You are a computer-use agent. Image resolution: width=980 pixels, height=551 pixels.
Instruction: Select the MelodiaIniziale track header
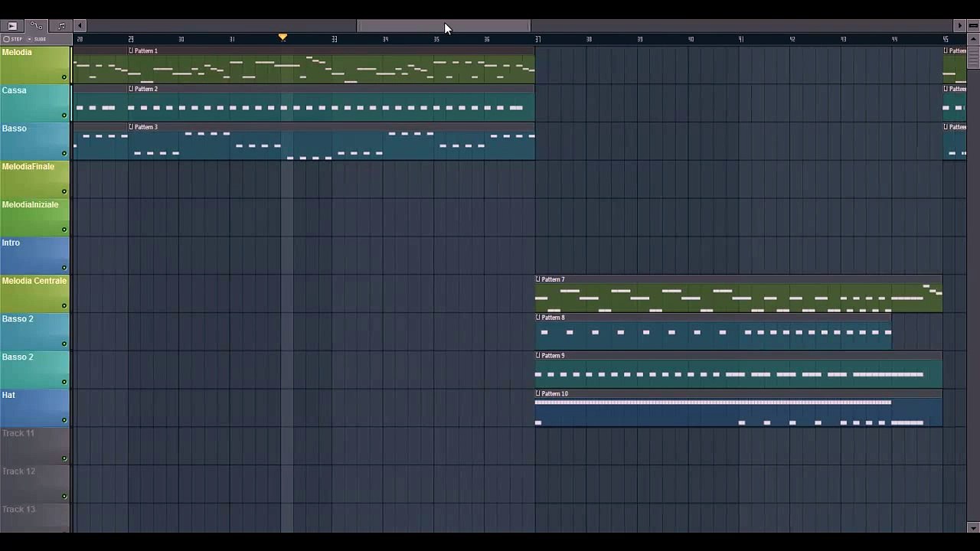35,217
